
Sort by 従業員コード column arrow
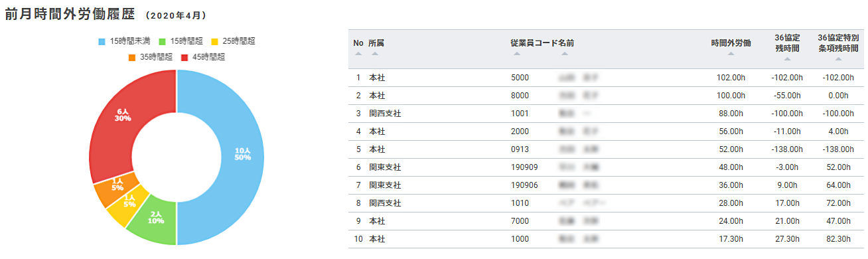tap(517, 54)
